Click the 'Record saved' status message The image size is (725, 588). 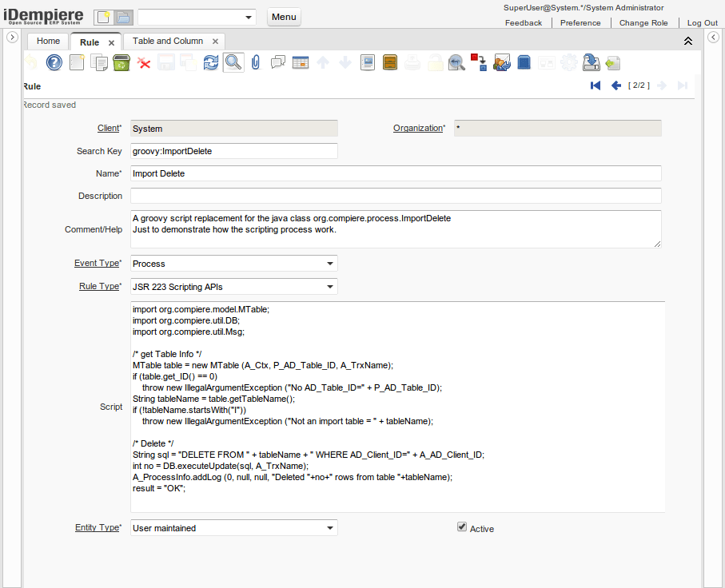click(50, 105)
